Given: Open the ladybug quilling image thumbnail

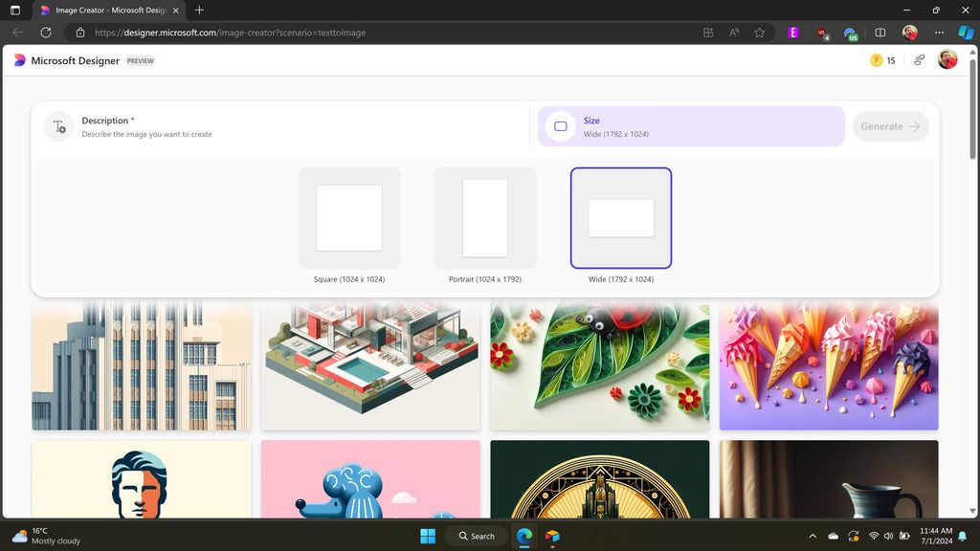Looking at the screenshot, I should [599, 364].
